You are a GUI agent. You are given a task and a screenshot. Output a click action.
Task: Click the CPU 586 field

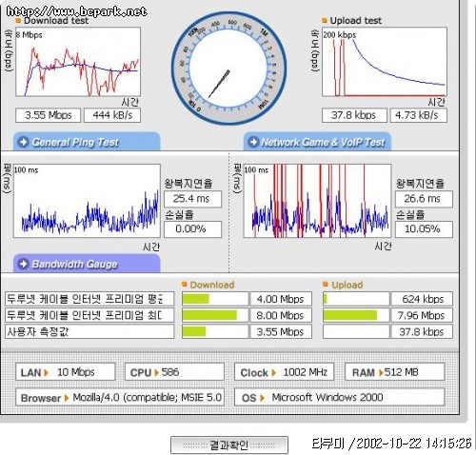tap(174, 372)
